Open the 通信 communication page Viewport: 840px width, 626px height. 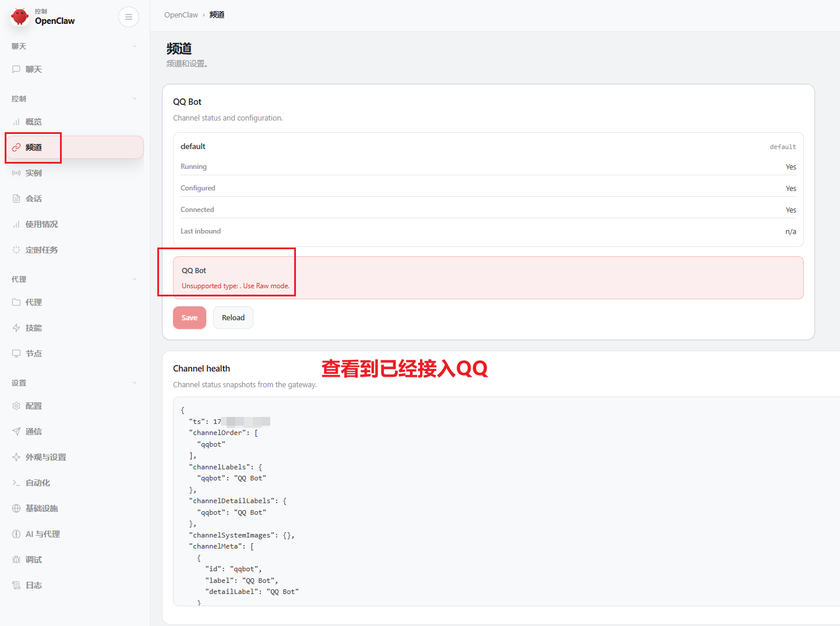click(75, 432)
